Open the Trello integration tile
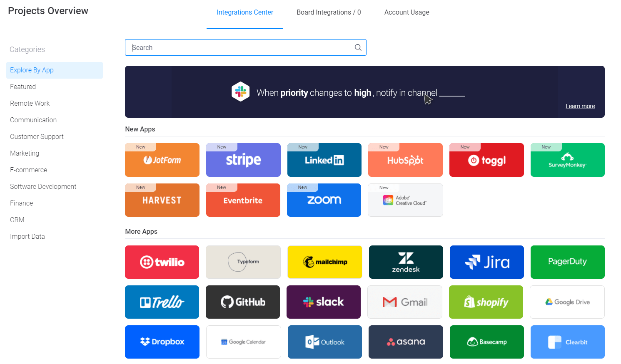This screenshot has height=364, width=621. pyautogui.click(x=162, y=302)
